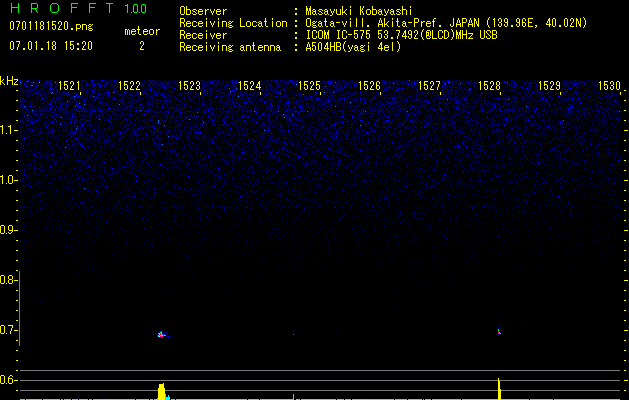629x400 pixels.
Task: Click the 1529 time axis label
Action: tap(549, 86)
